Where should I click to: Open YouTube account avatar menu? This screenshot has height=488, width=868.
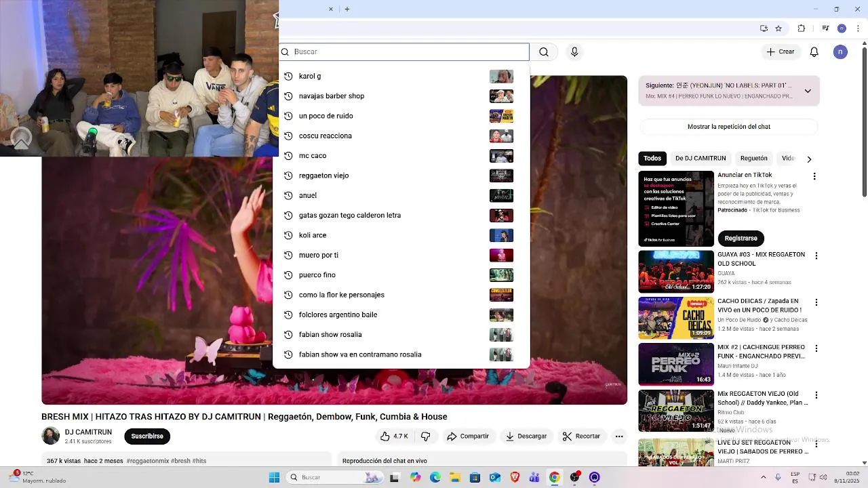point(840,52)
